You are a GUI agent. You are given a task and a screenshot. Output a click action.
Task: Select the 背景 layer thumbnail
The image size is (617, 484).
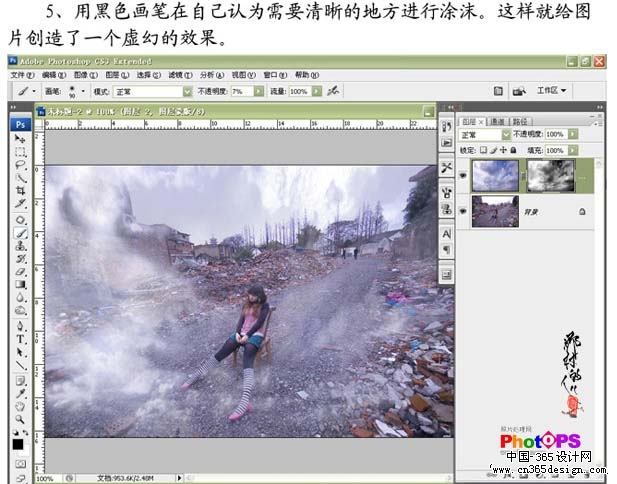coord(495,211)
